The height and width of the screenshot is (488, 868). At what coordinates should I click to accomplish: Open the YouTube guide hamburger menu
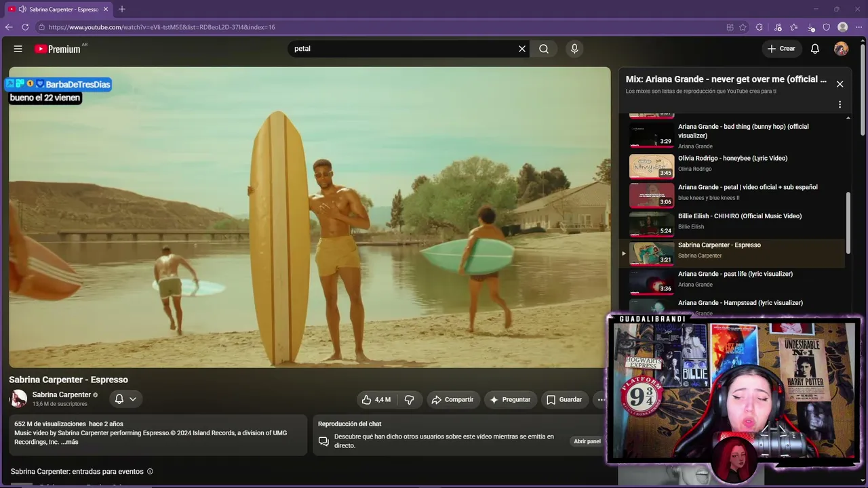[x=18, y=49]
